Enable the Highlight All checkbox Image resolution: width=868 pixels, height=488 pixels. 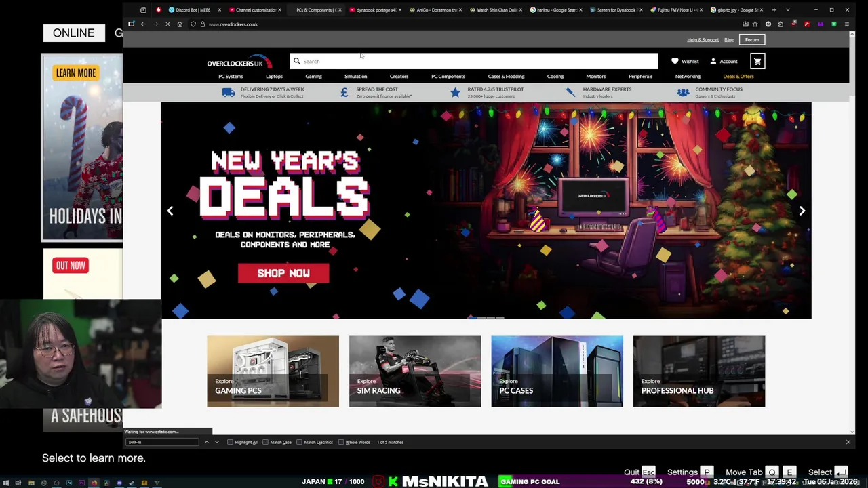coord(230,442)
